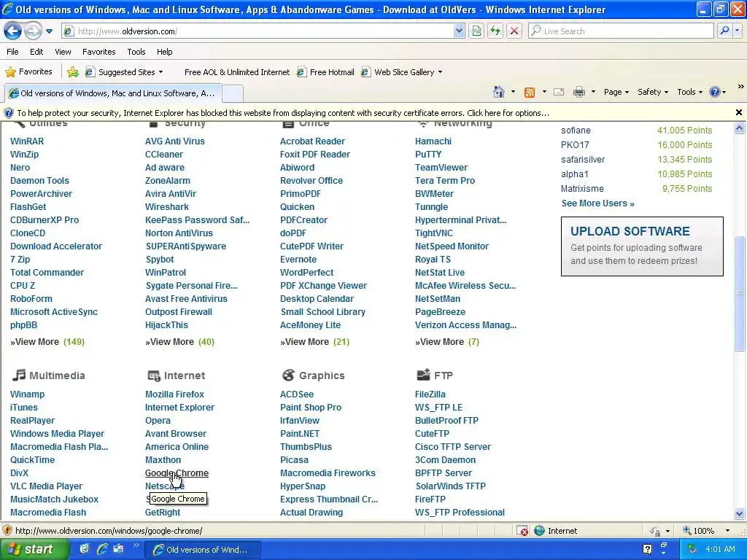Image resolution: width=747 pixels, height=560 pixels.
Task: Open the Free AOL & Unlimited Internet favorite
Action: (237, 72)
